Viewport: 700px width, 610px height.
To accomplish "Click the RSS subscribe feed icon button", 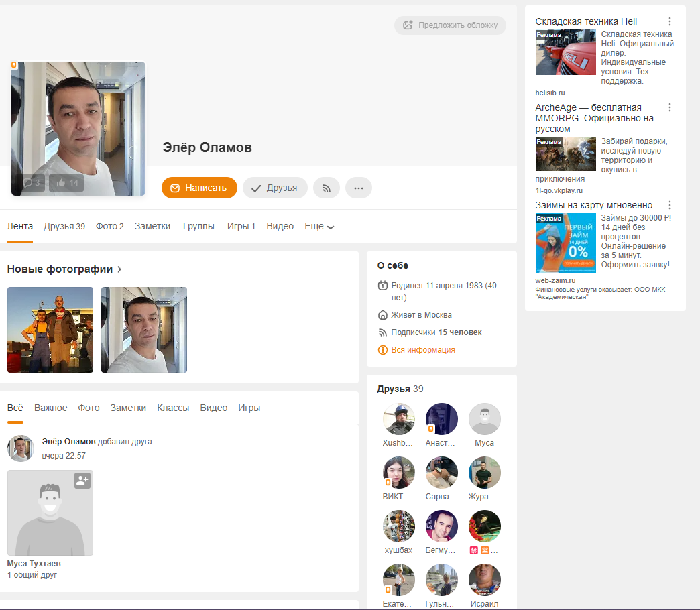I will coord(327,188).
